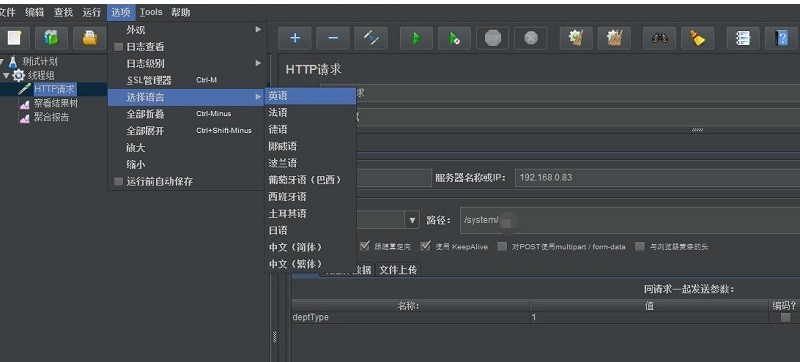Click the HTTP请求 dropper icon in tree
The height and width of the screenshot is (362, 800).
click(24, 89)
